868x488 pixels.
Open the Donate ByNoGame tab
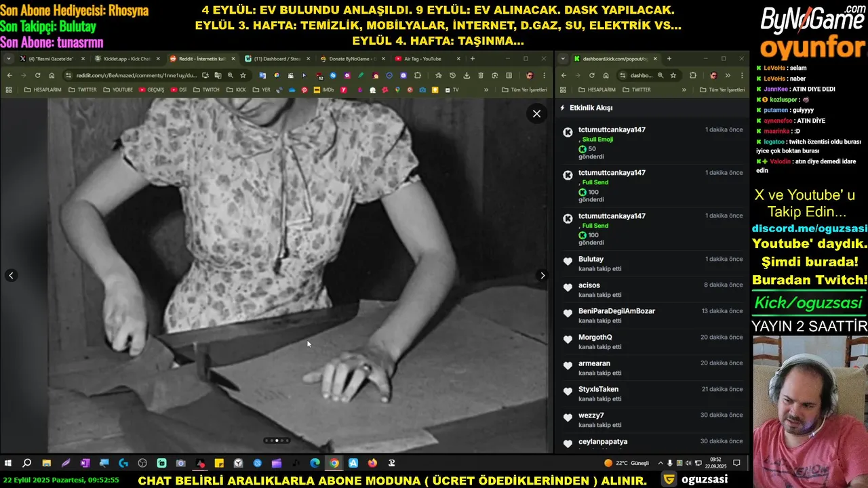tap(352, 59)
